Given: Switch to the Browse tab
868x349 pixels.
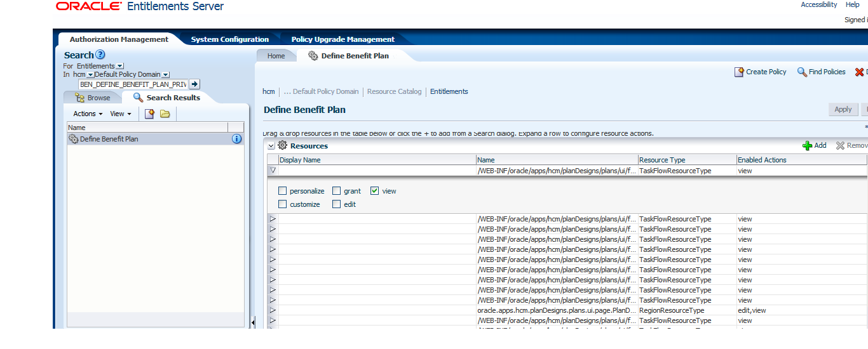Looking at the screenshot, I should (x=93, y=98).
